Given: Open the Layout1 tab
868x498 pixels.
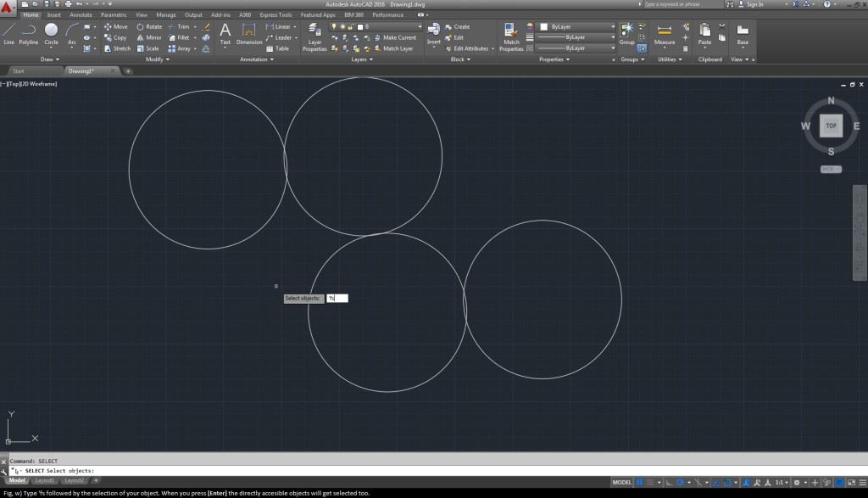Looking at the screenshot, I should (44, 480).
